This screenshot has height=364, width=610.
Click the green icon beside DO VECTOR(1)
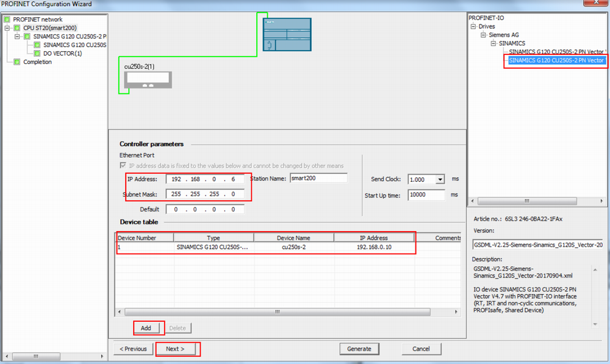pyautogui.click(x=37, y=54)
